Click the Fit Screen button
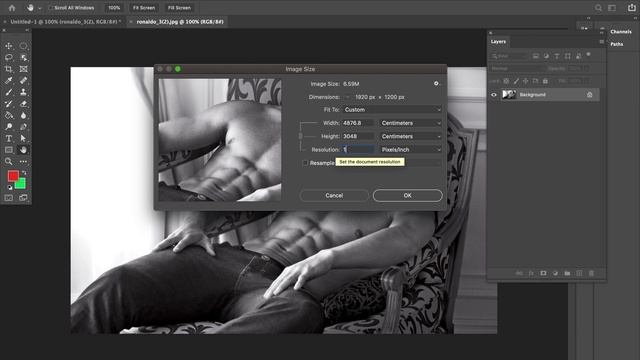640x360 pixels. 144,8
